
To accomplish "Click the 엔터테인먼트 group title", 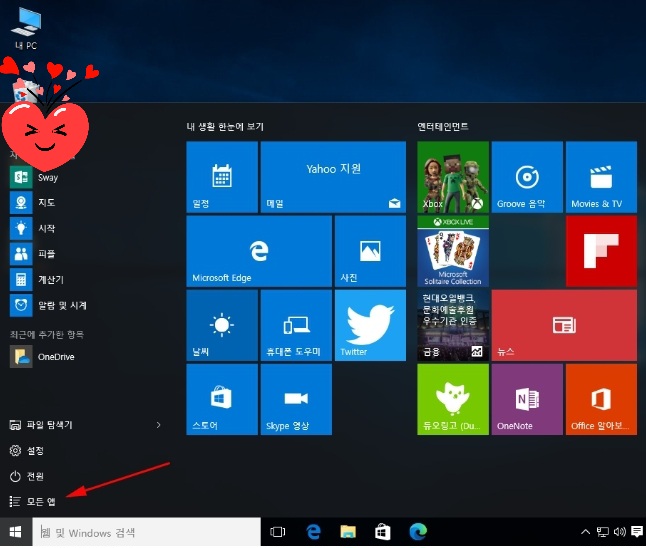I will (x=443, y=126).
